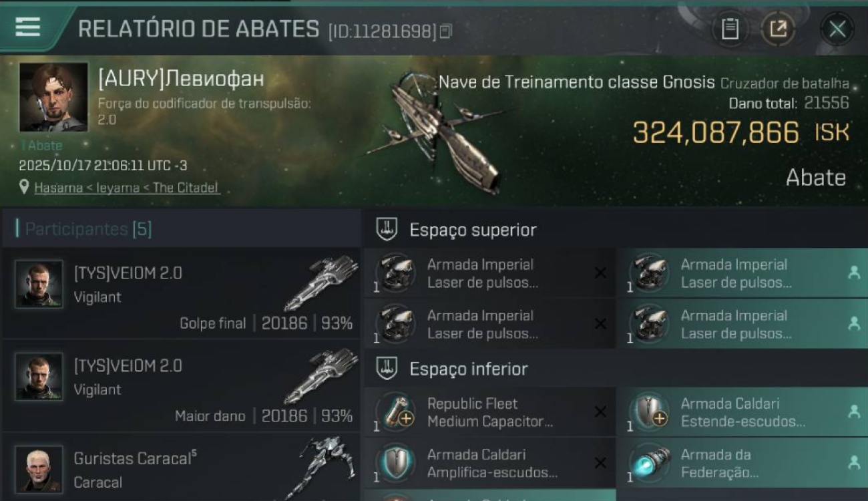The width and height of the screenshot is (868, 501).
Task: Close the Relatório de Abates window
Action: tap(837, 29)
